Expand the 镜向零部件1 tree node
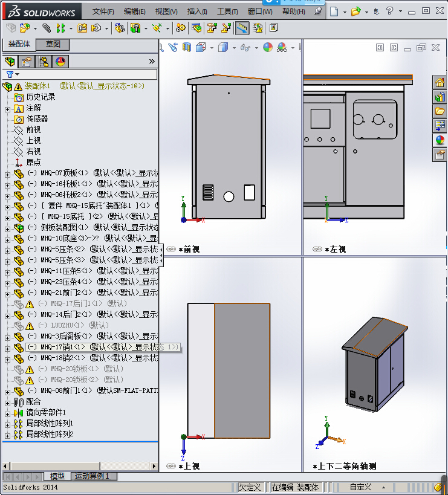Viewport: 448px width, 495px height. pyautogui.click(x=7, y=414)
